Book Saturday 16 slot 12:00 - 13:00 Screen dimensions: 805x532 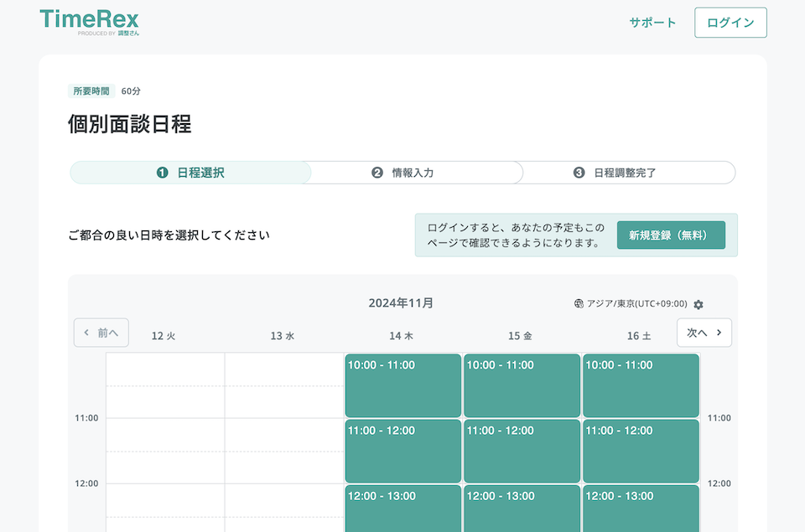point(641,509)
